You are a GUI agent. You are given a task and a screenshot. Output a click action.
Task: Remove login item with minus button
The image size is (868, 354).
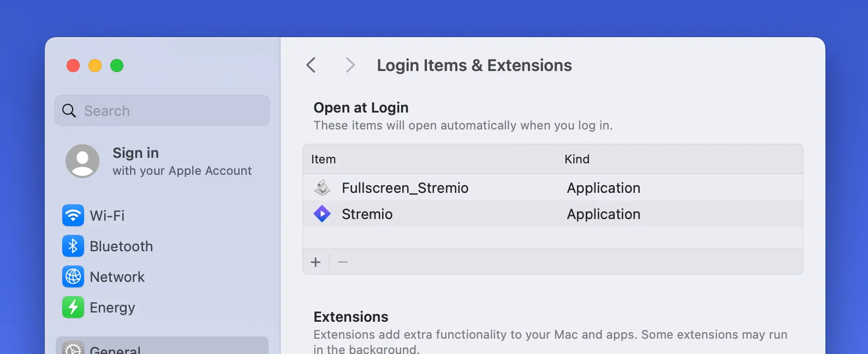pyautogui.click(x=343, y=262)
